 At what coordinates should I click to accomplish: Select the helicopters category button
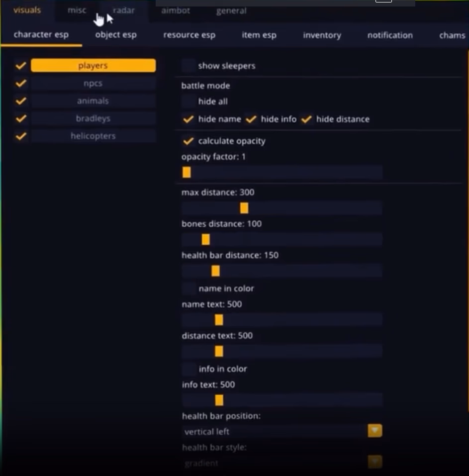[x=93, y=136]
